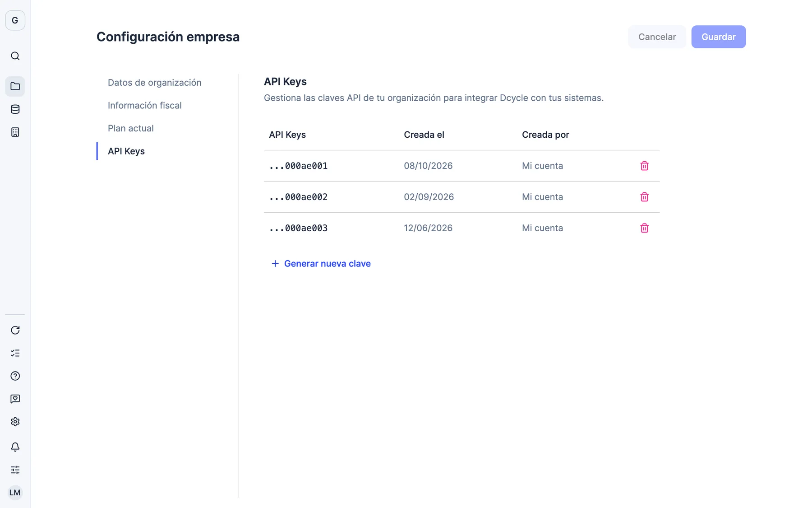
Task: Click Mi cuenta in ...000ae001 row
Action: (542, 166)
